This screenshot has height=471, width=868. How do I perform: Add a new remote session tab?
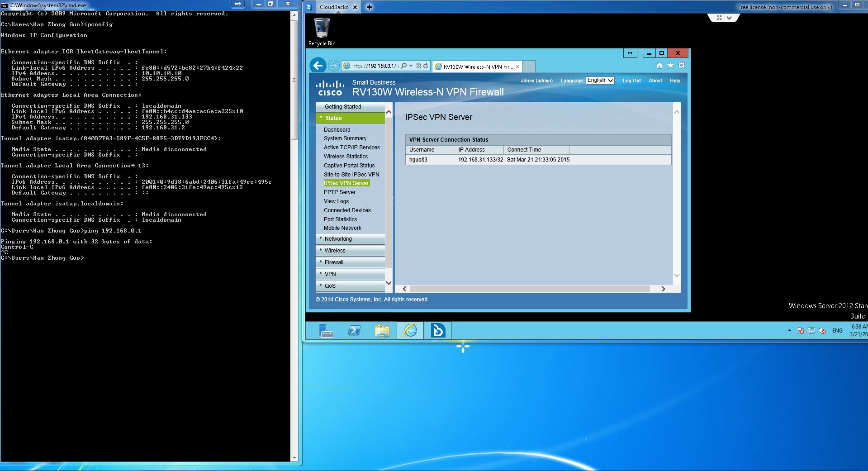369,7
